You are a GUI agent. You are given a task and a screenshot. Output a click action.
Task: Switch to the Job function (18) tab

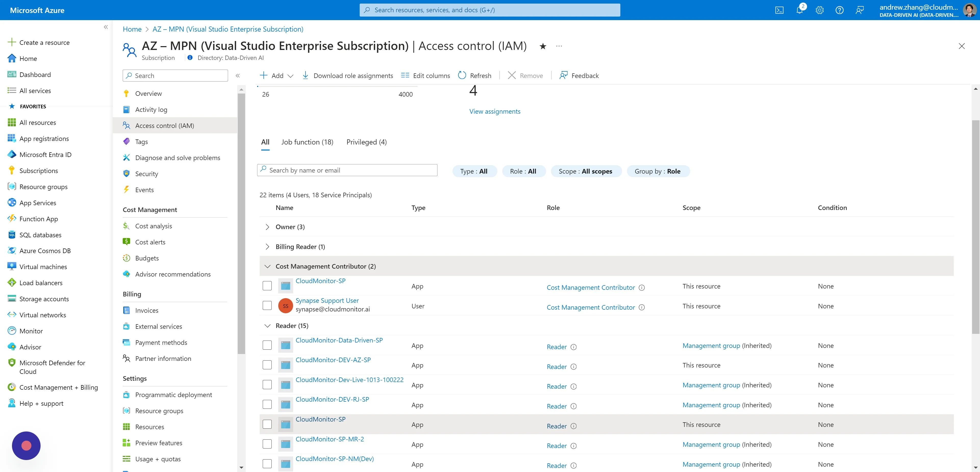307,142
